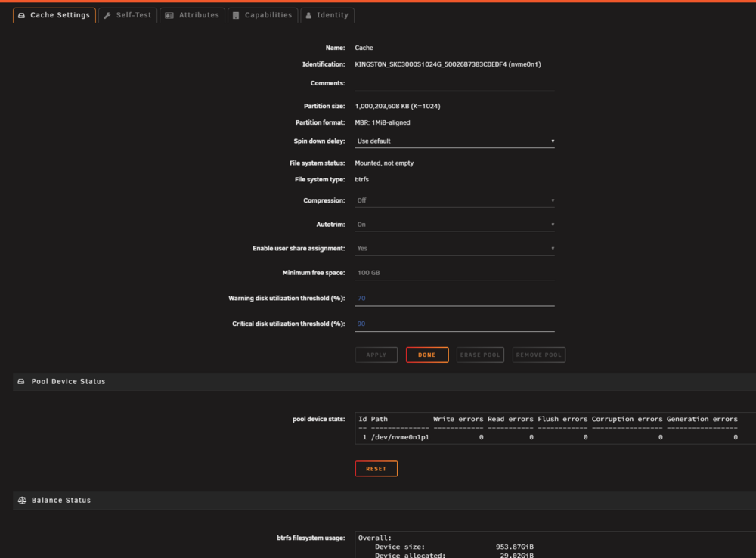Edit Critical disk utilization threshold field
This screenshot has height=558, width=756.
click(x=454, y=324)
